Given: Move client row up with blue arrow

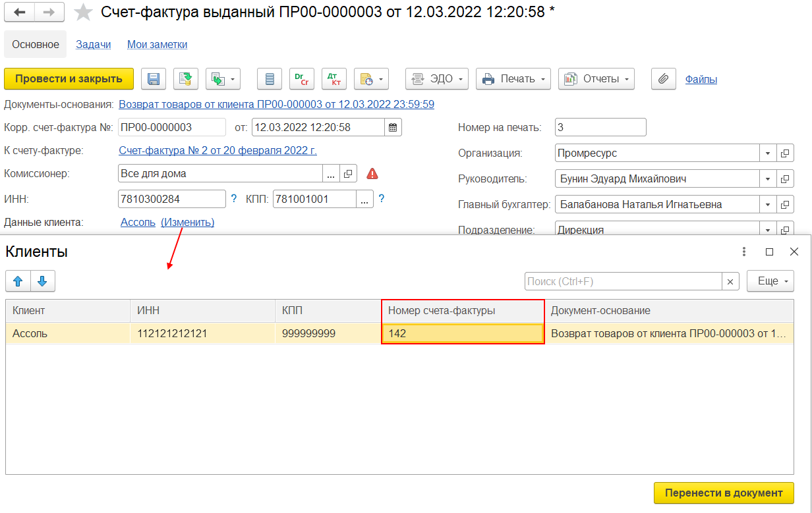Looking at the screenshot, I should coord(18,281).
